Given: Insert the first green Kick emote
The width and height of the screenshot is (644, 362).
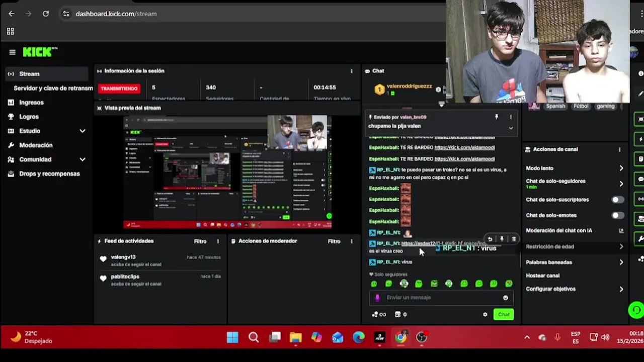Looking at the screenshot, I should click(374, 284).
